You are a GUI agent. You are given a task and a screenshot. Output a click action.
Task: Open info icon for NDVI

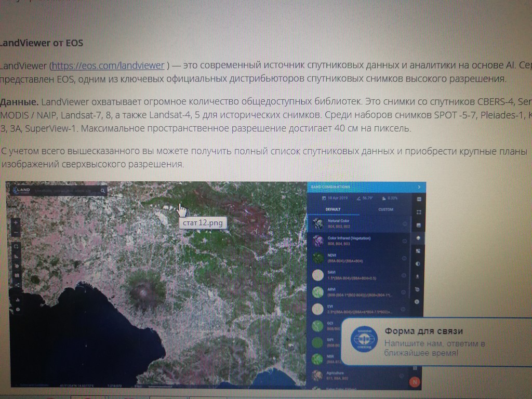[x=404, y=258]
